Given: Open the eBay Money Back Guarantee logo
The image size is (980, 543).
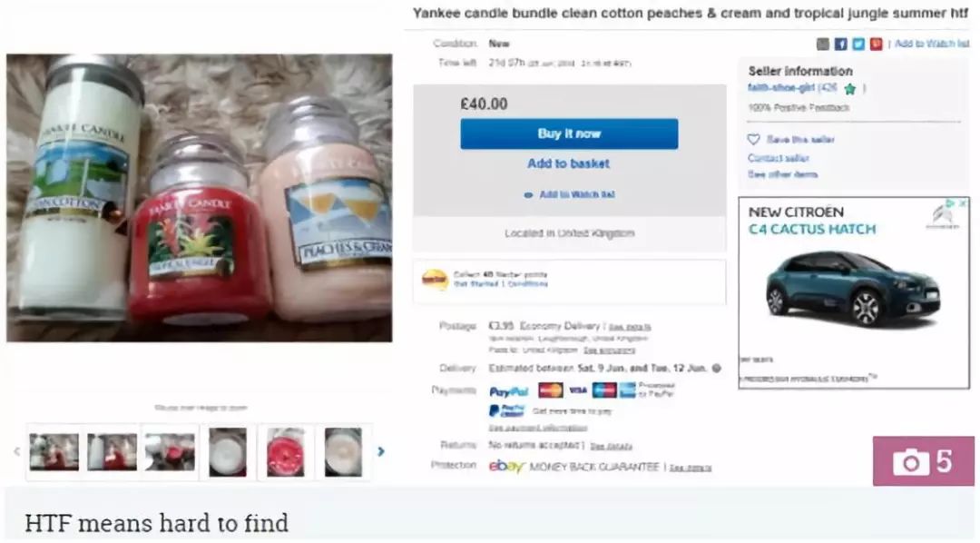Looking at the screenshot, I should pos(506,467).
